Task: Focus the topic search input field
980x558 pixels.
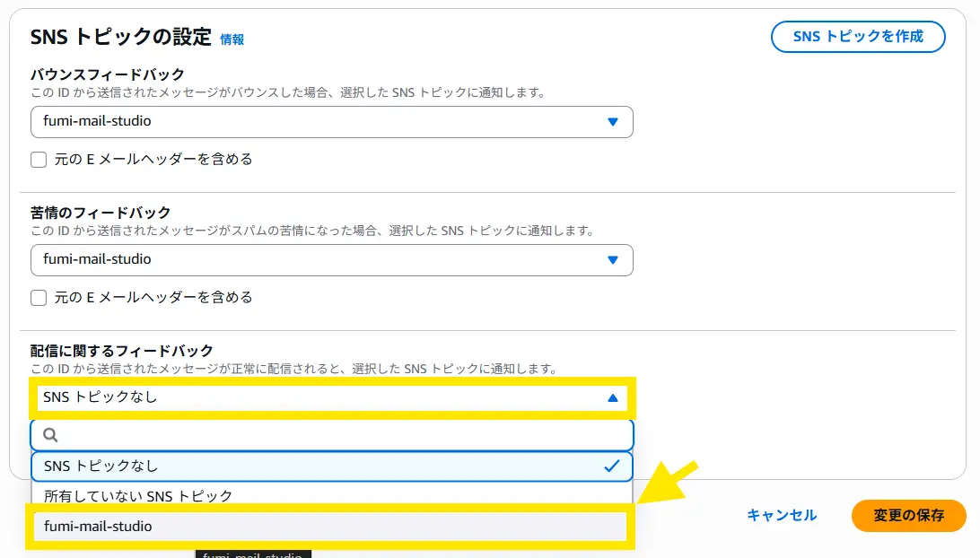Action: point(341,435)
